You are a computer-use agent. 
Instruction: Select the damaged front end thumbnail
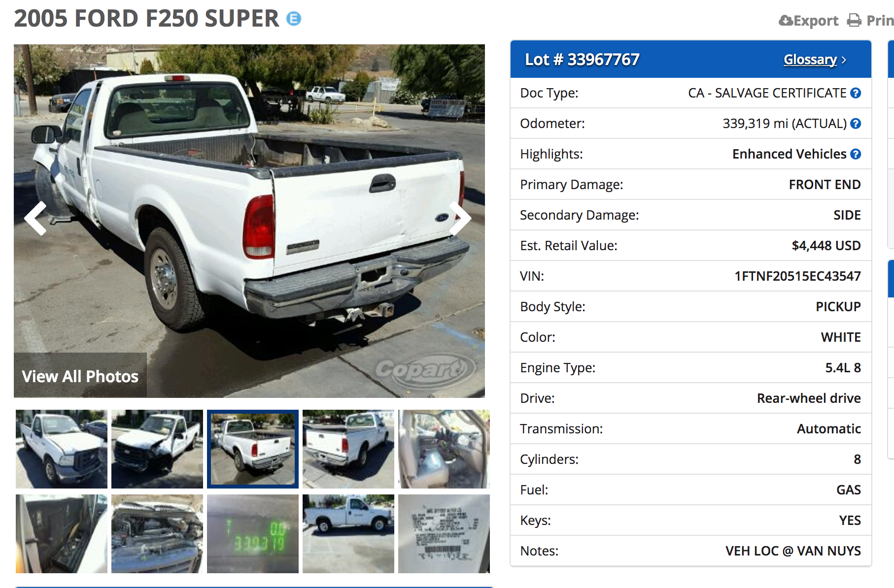coord(157,449)
